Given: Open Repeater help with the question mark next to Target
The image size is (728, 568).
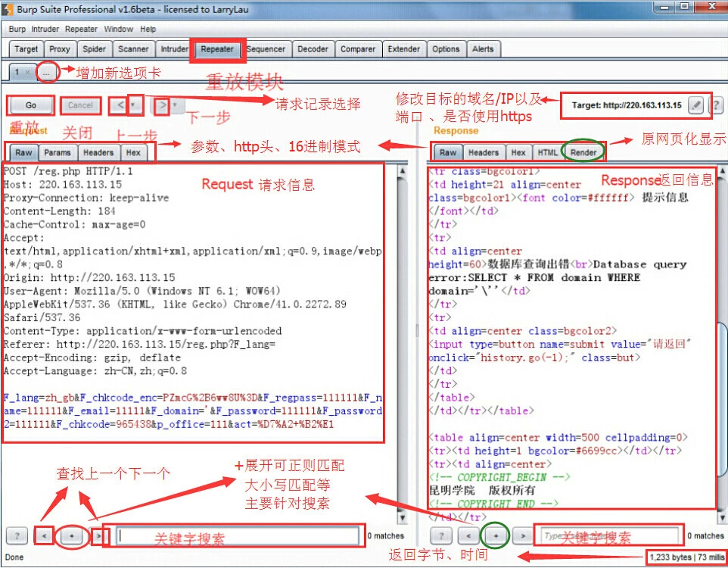Looking at the screenshot, I should 717,105.
